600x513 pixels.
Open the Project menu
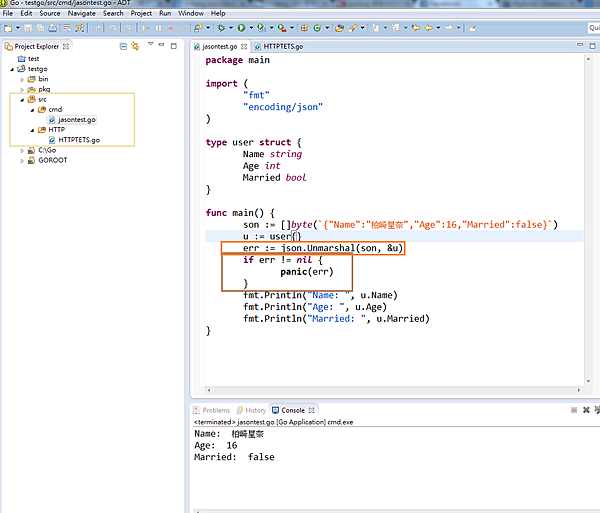point(141,13)
